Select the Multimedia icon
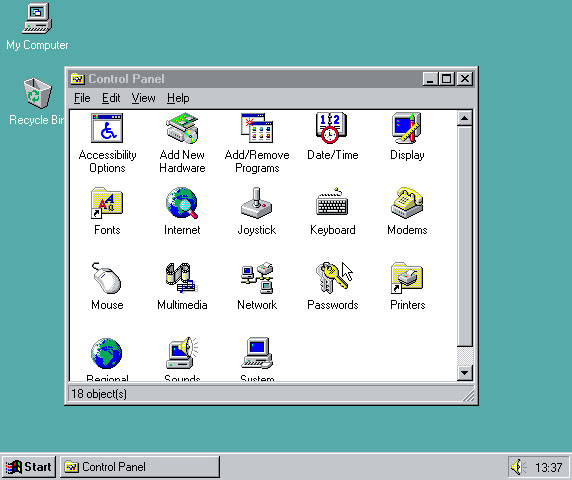The width and height of the screenshot is (572, 480). pos(182,278)
